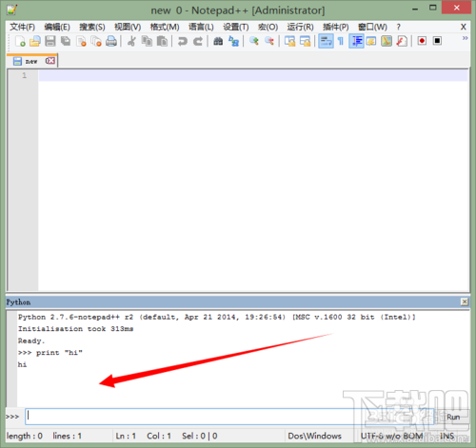This screenshot has width=476, height=448.
Task: Close current document via menu bar X
Action: pos(464,27)
